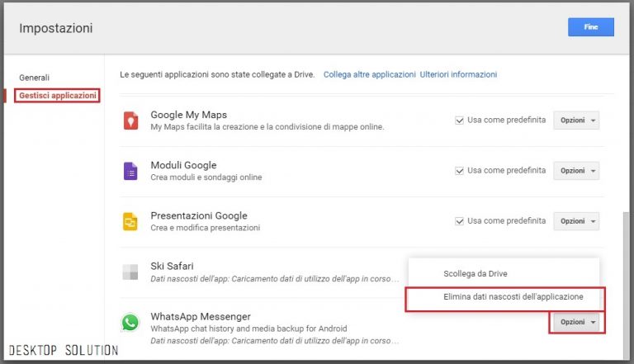634x364 pixels.
Task: Expand Opzioni menu for Moduli Google
Action: 576,171
